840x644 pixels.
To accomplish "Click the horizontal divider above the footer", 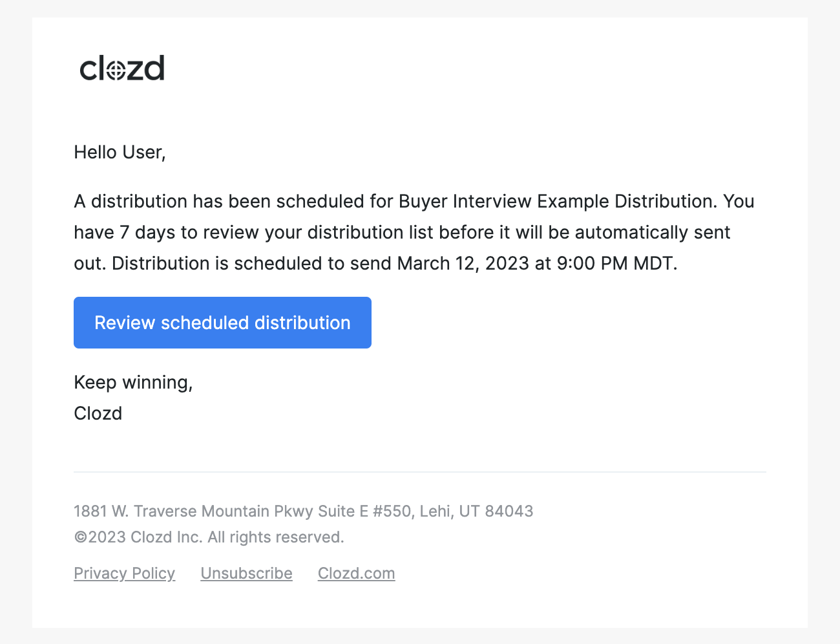I will coord(420,472).
